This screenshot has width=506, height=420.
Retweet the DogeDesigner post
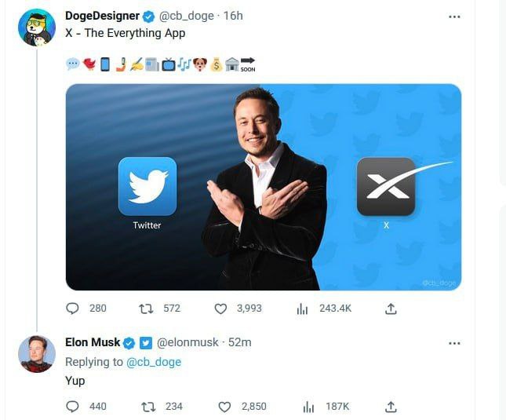click(146, 309)
